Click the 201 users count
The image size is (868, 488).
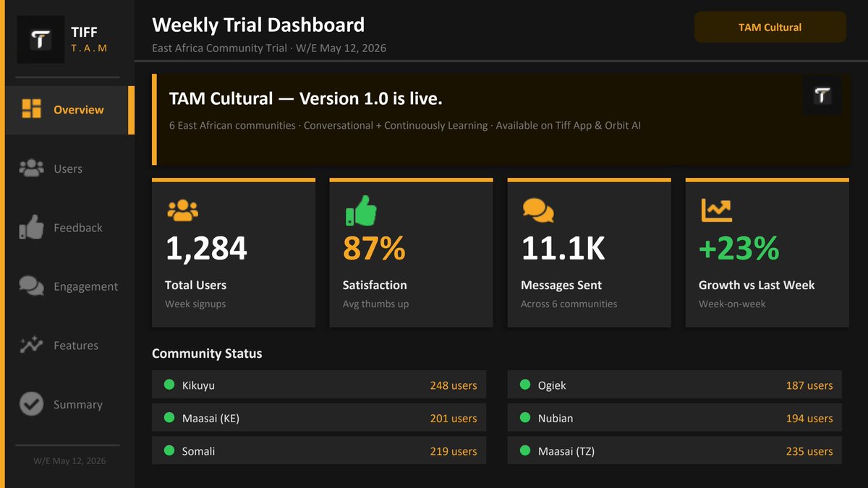pos(454,418)
